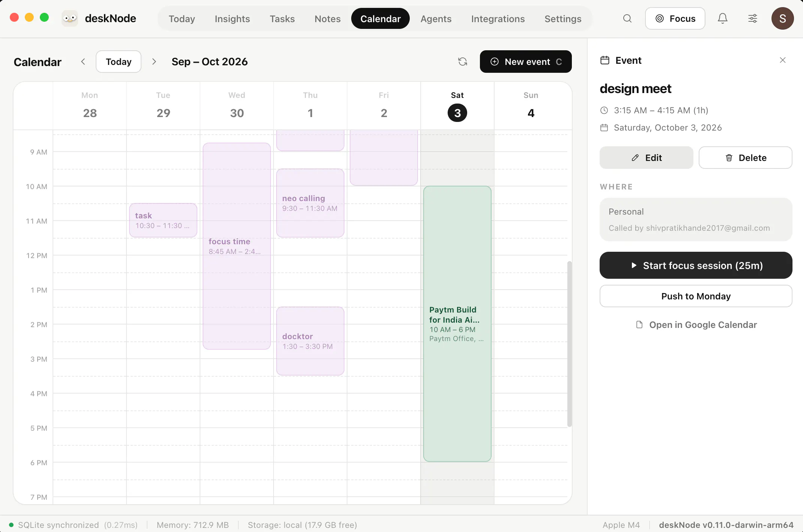Screen dimensions: 803x532
Task: Open the Paytm Build for India event
Action: pyautogui.click(x=457, y=324)
